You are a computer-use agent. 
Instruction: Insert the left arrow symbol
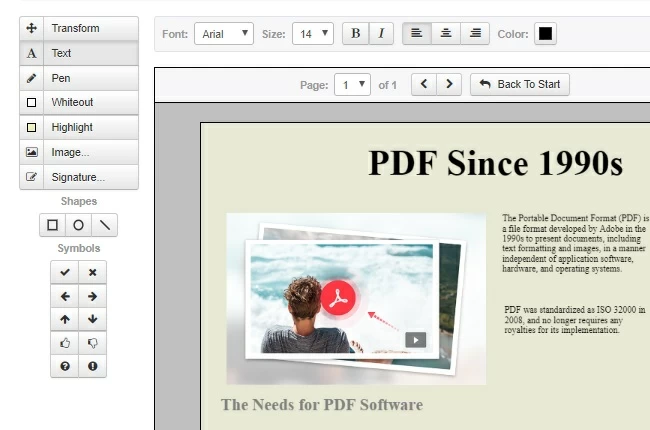(x=65, y=296)
